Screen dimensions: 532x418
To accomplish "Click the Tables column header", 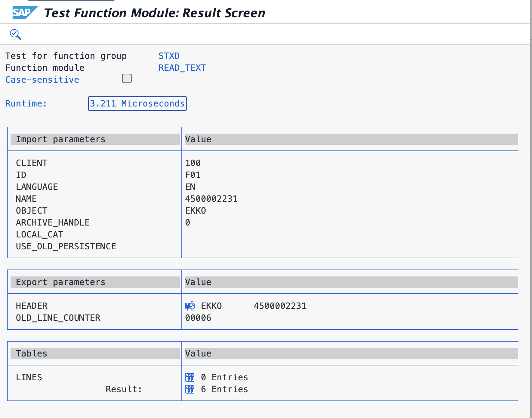I will click(x=95, y=354).
